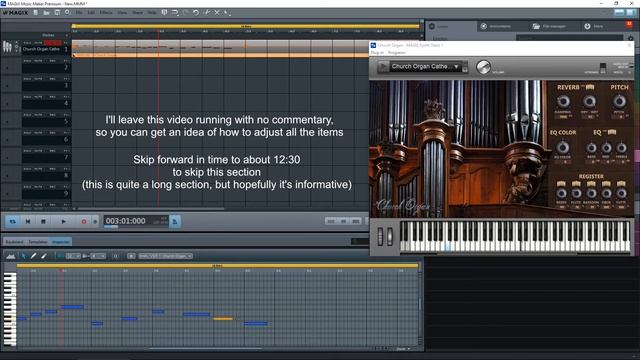640x360 pixels.
Task: Click the preview play button beside the preset name
Action: point(383,66)
